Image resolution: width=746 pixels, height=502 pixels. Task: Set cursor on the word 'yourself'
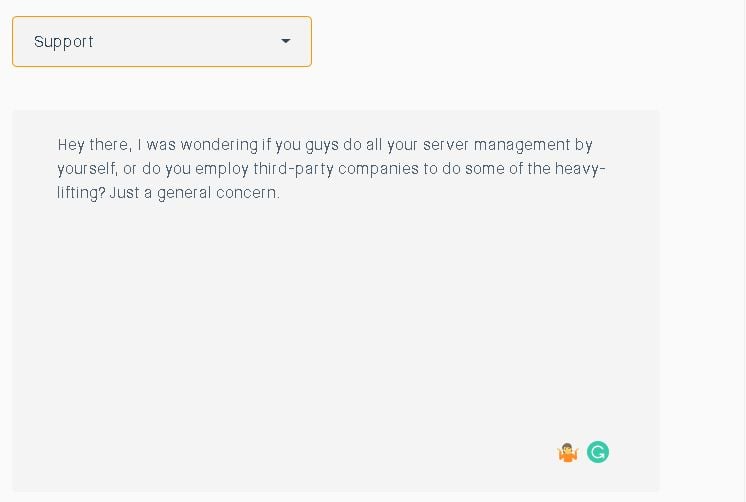pos(87,169)
